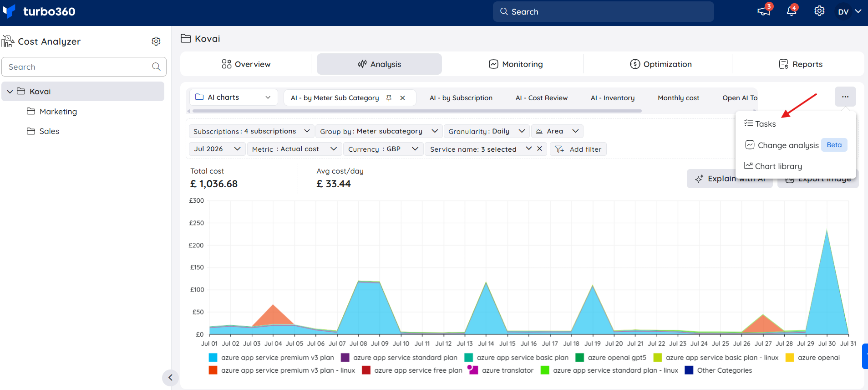Viewport: 868px width, 390px height.
Task: Open the Currency GBP dropdown
Action: (x=383, y=149)
